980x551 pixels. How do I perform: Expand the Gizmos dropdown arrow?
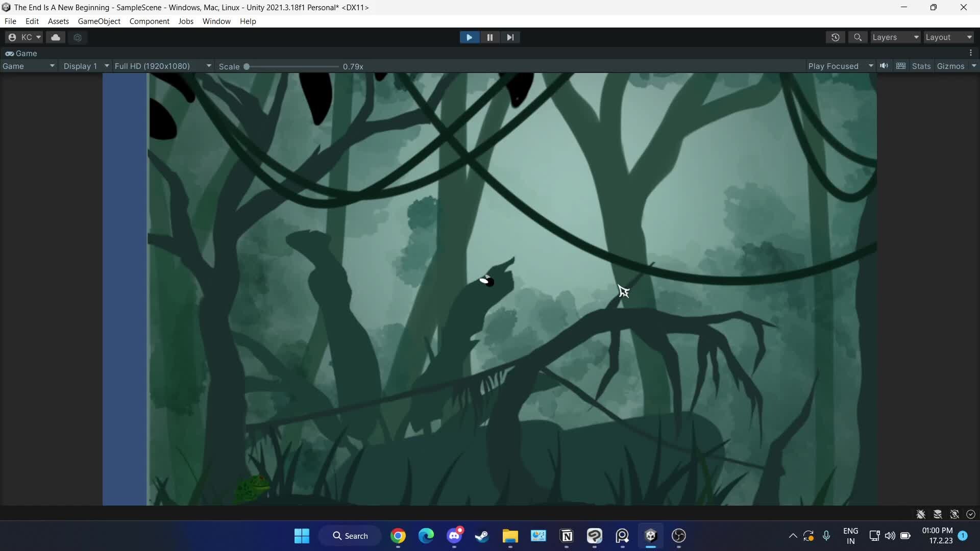coord(974,66)
